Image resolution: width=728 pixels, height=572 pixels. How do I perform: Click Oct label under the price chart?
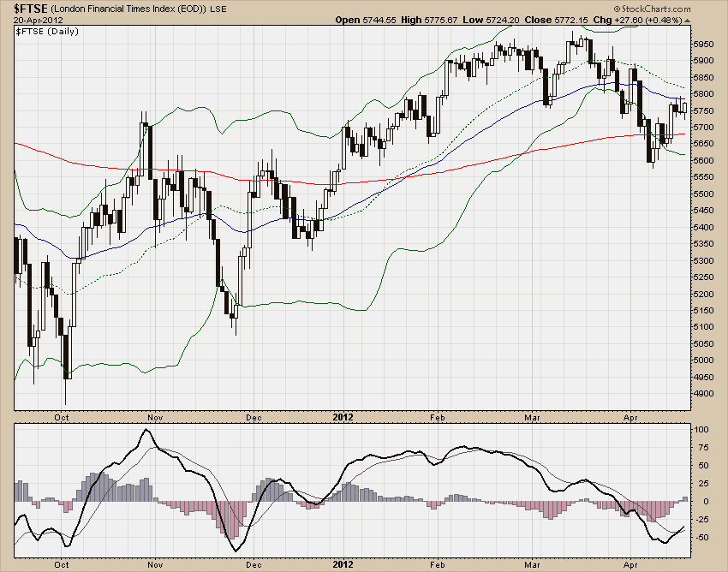[x=62, y=417]
